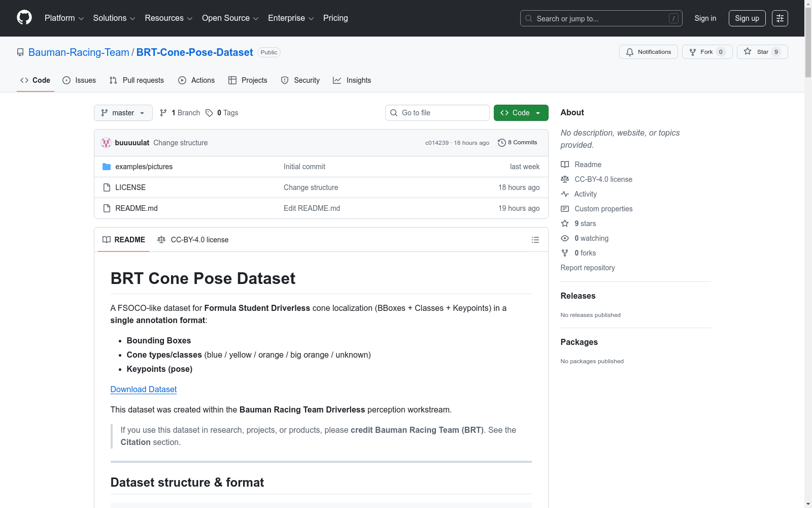This screenshot has width=812, height=508.
Task: Click the 19 hours ago timestamp for README.md
Action: point(519,208)
